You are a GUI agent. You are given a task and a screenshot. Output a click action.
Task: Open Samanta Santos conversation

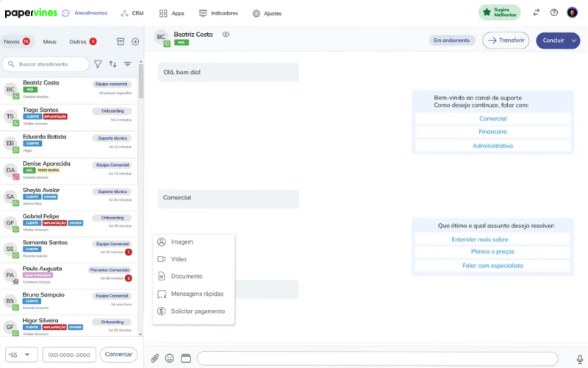[x=69, y=250]
